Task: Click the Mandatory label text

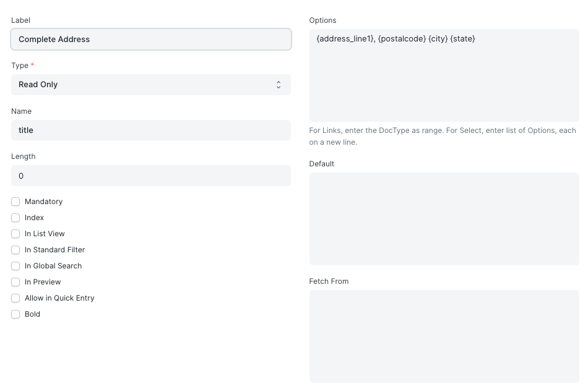Action: click(43, 202)
